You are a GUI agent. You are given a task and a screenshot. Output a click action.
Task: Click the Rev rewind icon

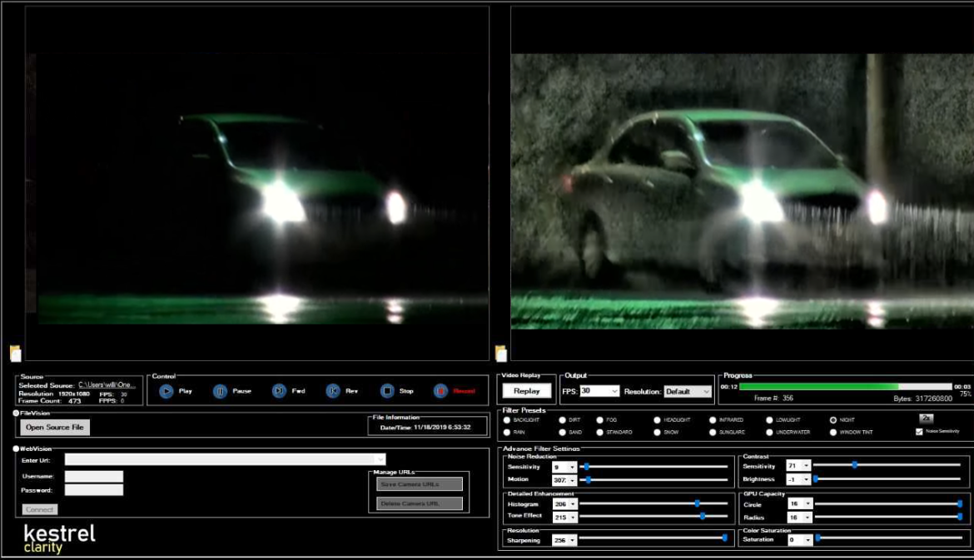click(x=333, y=391)
